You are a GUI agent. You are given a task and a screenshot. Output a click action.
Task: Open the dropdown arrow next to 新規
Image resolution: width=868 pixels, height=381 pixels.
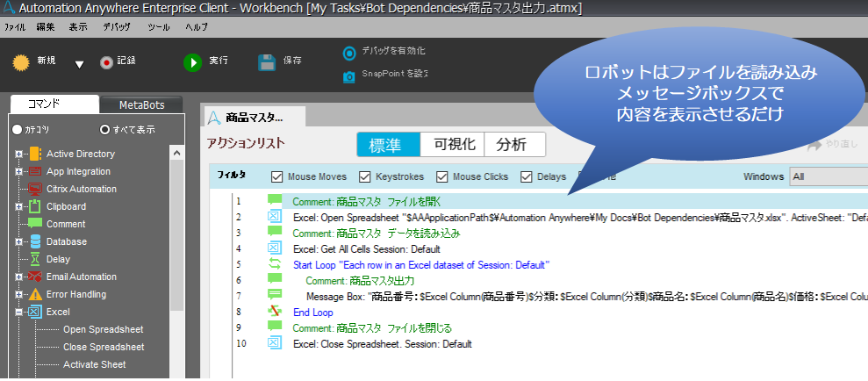pyautogui.click(x=79, y=65)
